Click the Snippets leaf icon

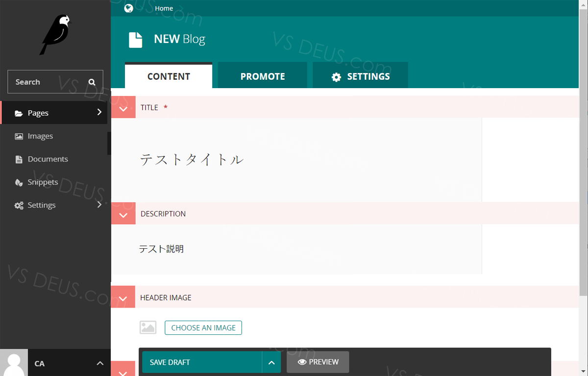coord(19,182)
